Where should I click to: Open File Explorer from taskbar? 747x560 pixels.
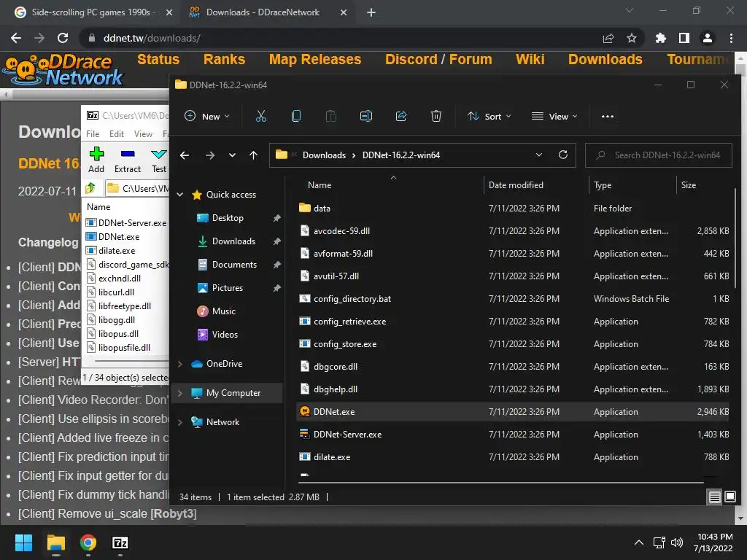[55, 542]
